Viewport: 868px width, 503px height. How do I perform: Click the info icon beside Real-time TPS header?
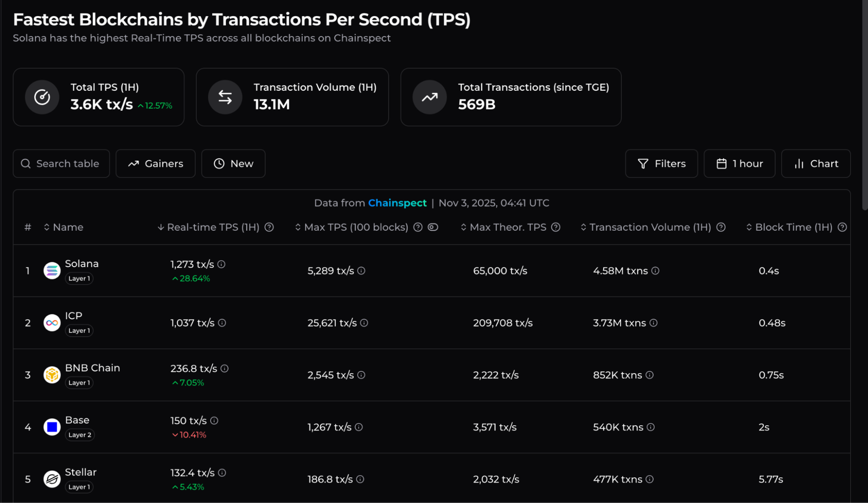pyautogui.click(x=270, y=227)
